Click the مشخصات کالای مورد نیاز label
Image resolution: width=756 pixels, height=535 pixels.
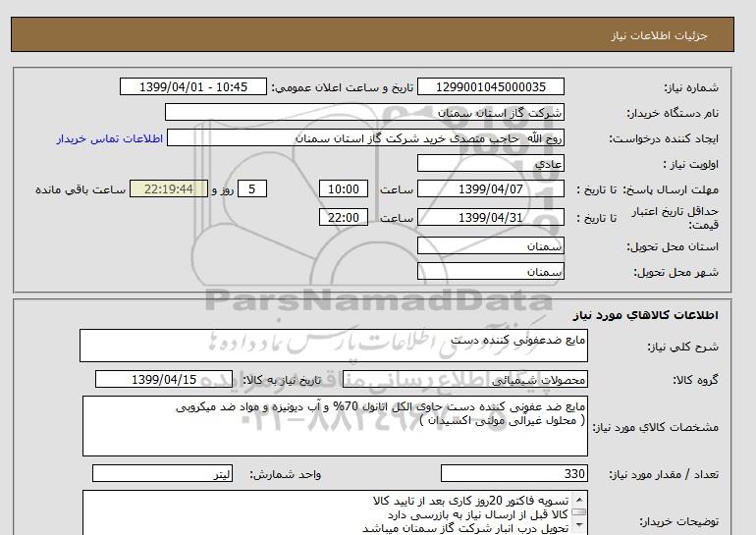(655, 427)
